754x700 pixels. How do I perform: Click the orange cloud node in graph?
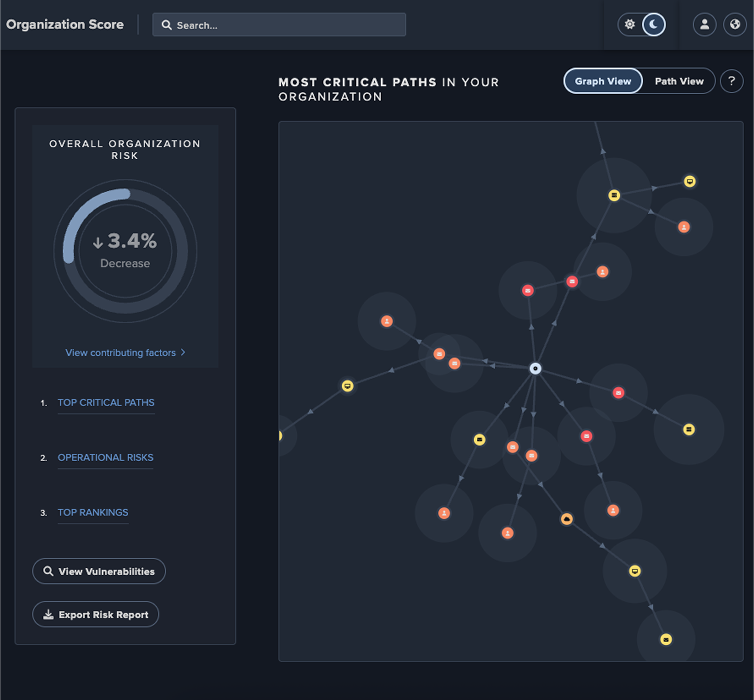click(x=566, y=519)
